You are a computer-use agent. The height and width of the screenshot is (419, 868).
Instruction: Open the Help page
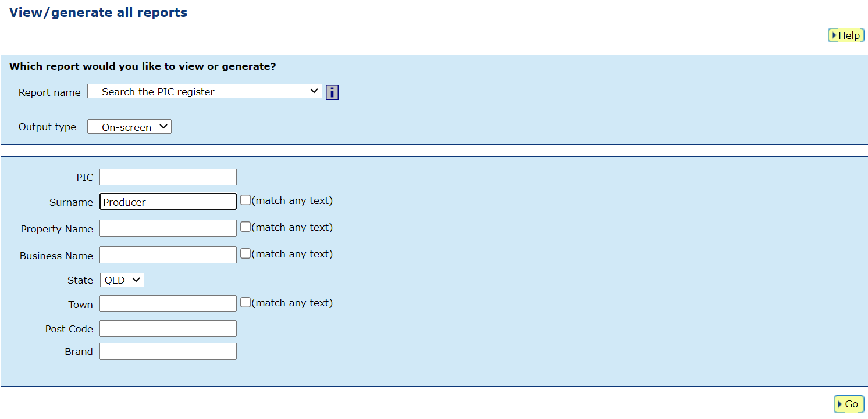point(846,35)
